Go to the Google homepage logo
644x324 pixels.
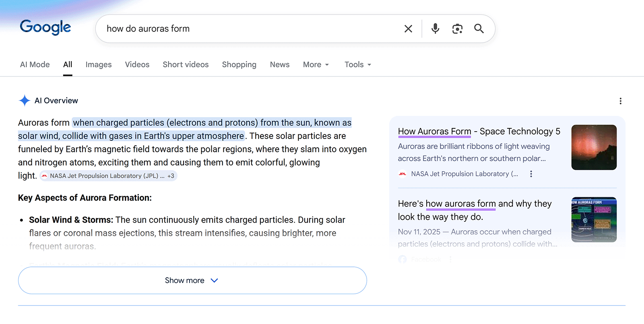tap(45, 27)
